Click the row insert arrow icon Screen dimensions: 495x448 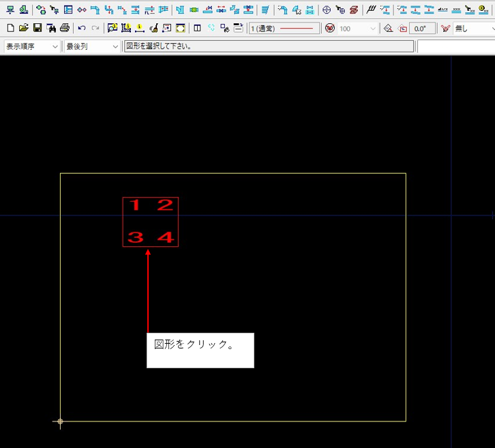(239, 28)
